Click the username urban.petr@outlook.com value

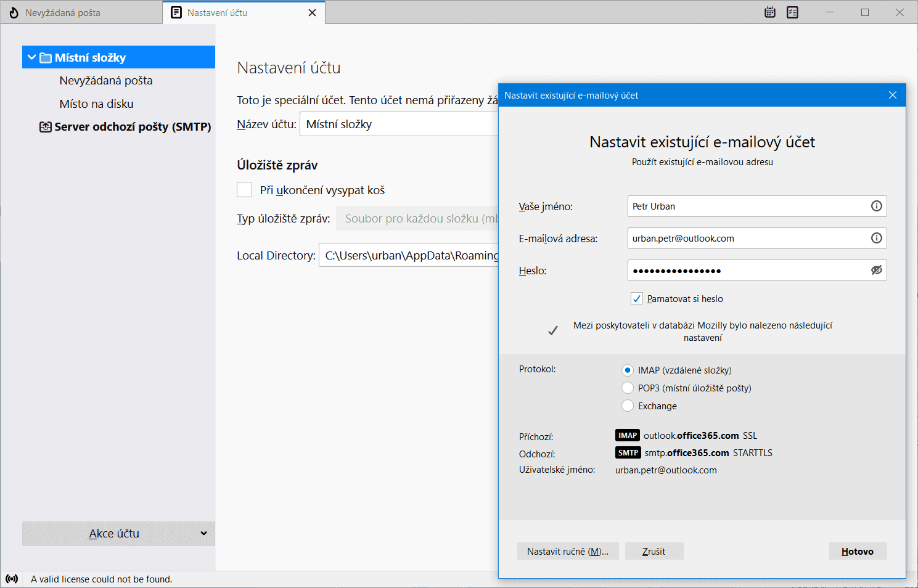pos(666,470)
